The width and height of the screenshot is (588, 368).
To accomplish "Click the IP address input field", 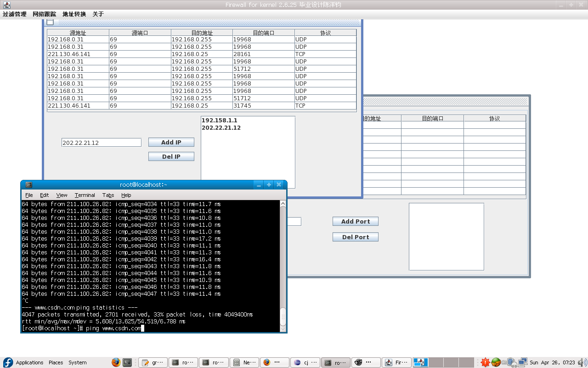I will point(101,143).
